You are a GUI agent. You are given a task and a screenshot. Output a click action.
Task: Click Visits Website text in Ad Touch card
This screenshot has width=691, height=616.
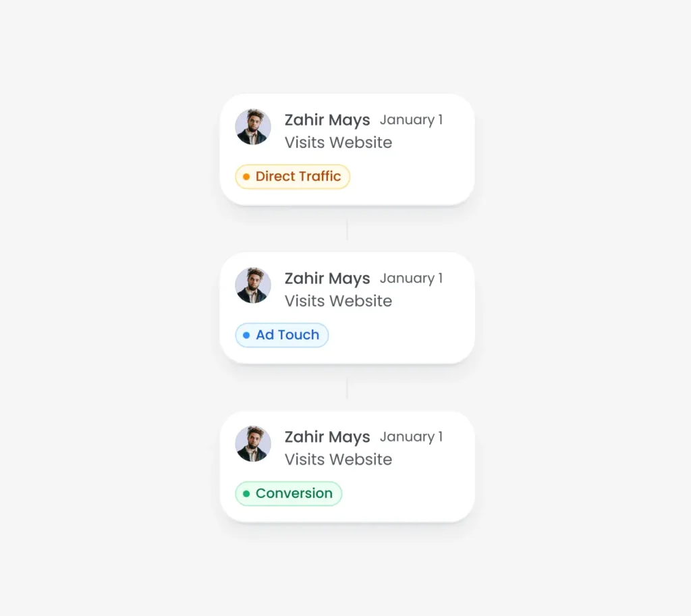point(338,302)
